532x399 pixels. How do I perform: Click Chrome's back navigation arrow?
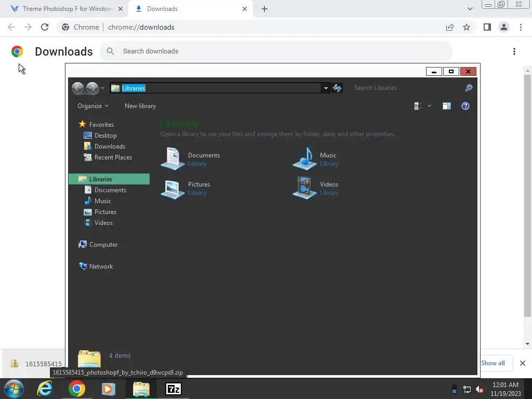coord(11,27)
